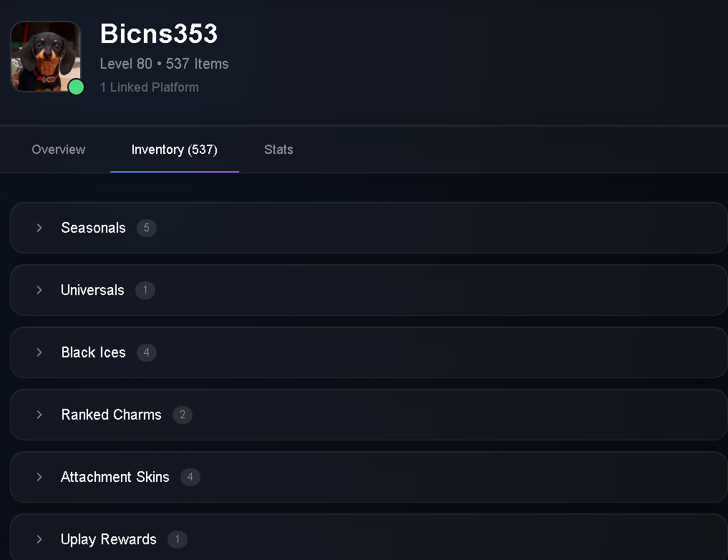Switch to the Overview tab
This screenshot has height=560, width=728.
click(59, 150)
